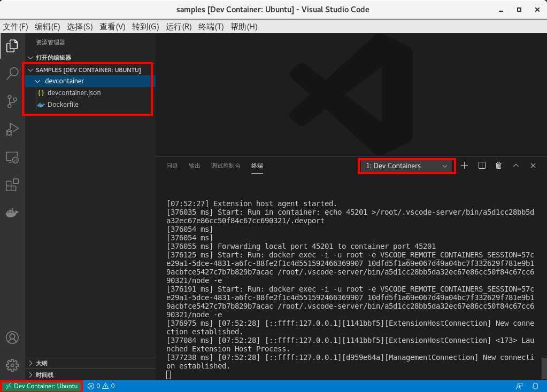Screen dimensions: 547x392
Task: Open the 编辑(E) menu
Action: (48, 27)
